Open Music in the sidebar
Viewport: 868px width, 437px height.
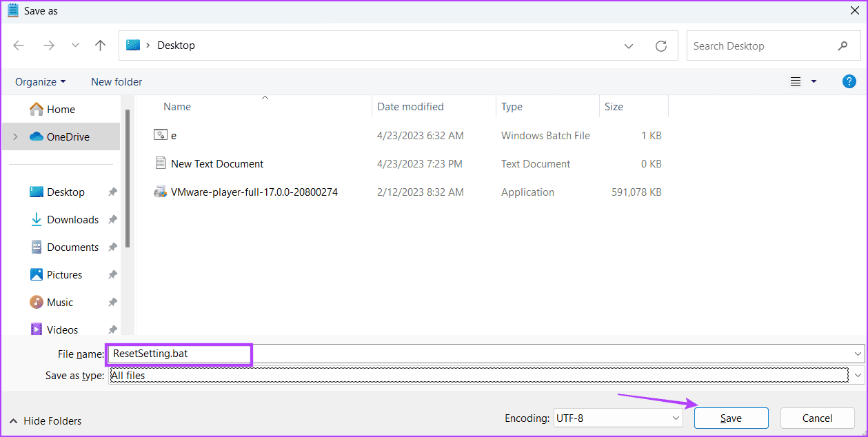point(60,302)
